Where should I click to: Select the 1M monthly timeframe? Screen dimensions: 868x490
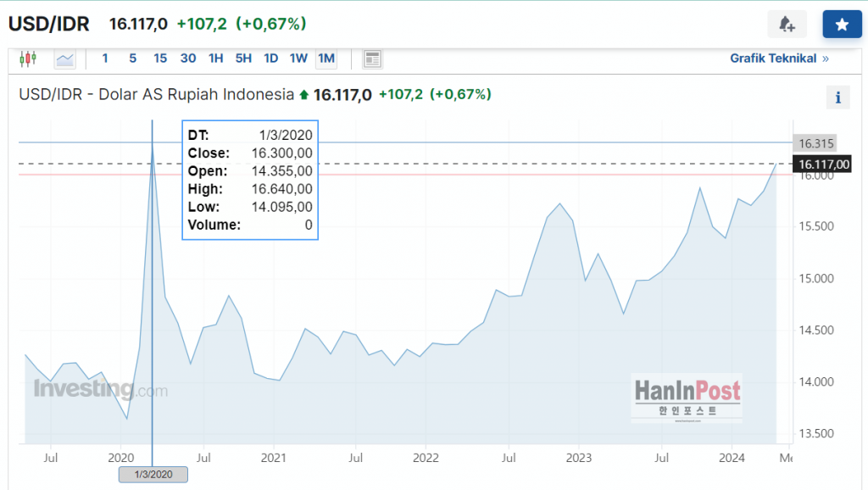(326, 58)
